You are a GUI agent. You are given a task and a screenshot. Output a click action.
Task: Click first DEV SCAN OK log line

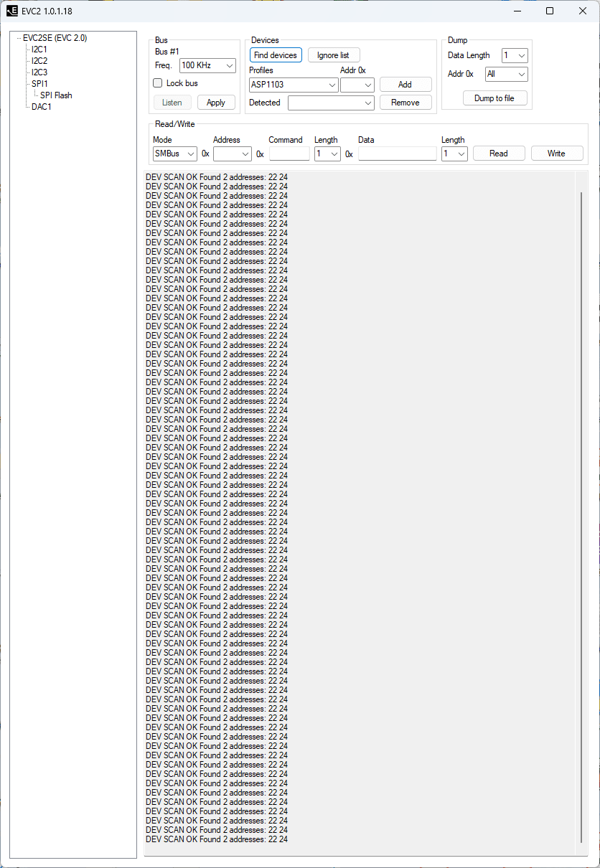click(216, 176)
